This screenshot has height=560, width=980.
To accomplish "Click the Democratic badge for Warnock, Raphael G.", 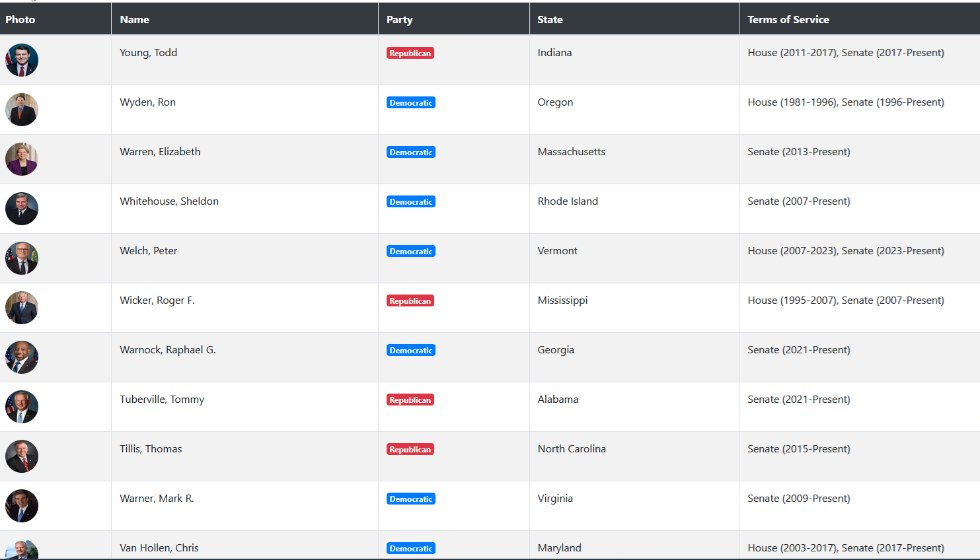I will point(411,351).
